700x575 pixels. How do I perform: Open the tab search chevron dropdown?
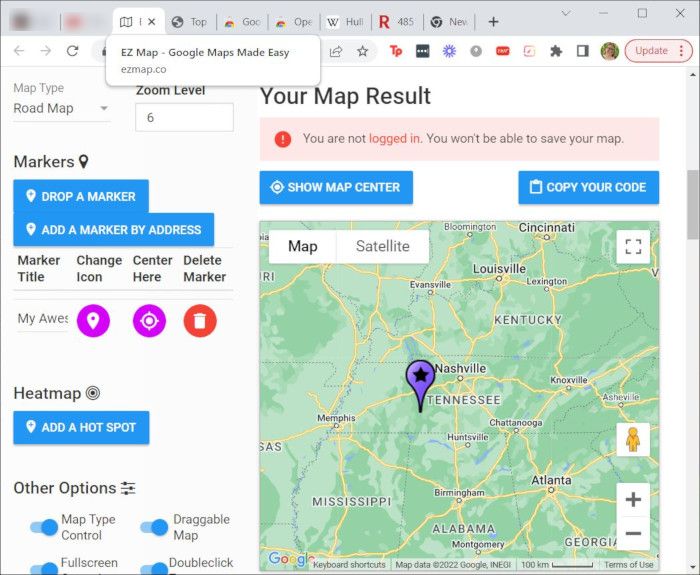click(x=566, y=13)
